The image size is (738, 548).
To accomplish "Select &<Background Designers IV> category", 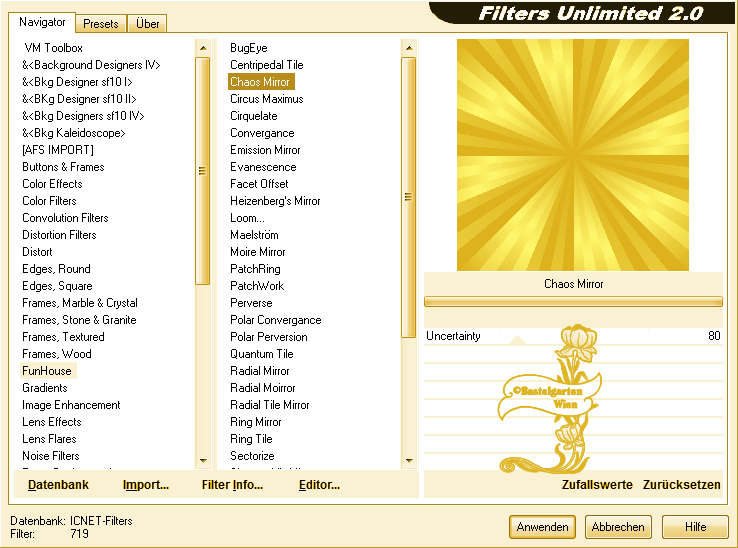I will point(91,65).
